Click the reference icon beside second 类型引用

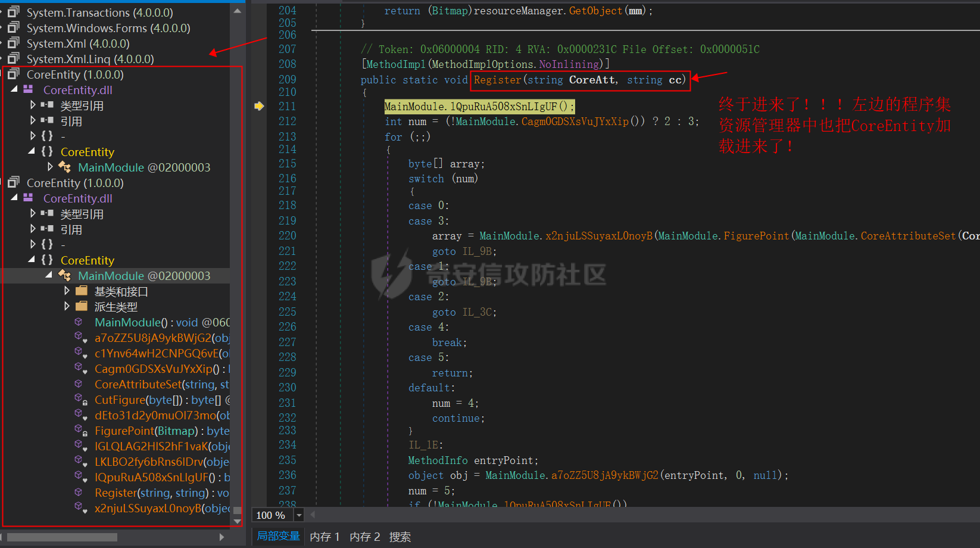(x=47, y=213)
